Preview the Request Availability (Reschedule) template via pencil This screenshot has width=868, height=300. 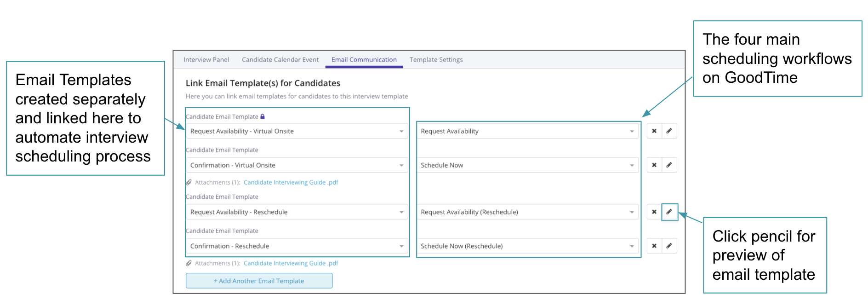pyautogui.click(x=669, y=212)
